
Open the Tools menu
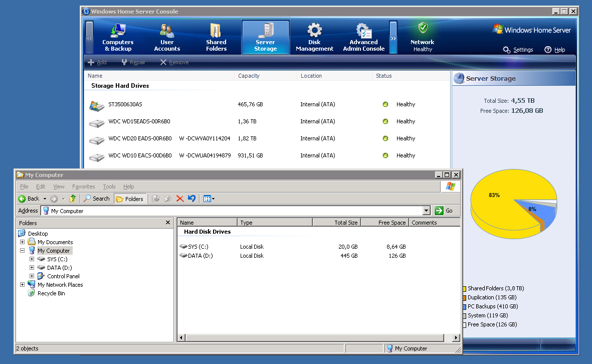109,187
